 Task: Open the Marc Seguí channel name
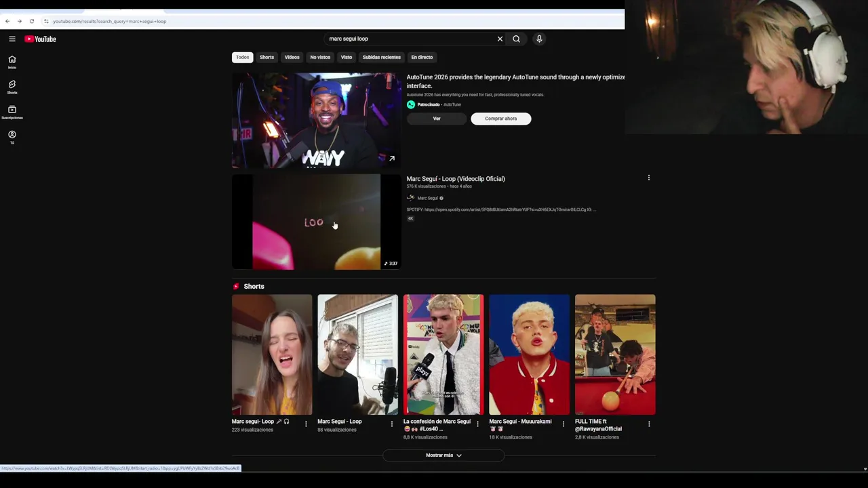click(427, 198)
